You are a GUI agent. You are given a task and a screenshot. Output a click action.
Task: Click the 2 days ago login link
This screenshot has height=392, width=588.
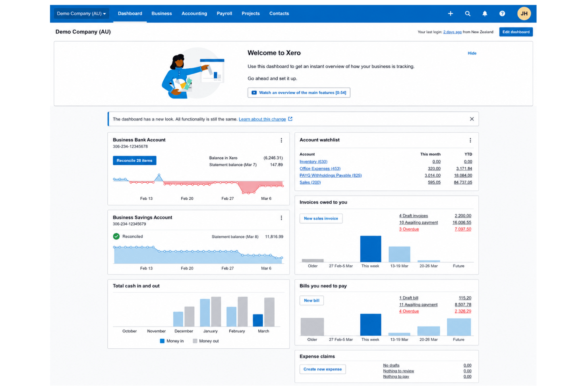[x=453, y=32]
